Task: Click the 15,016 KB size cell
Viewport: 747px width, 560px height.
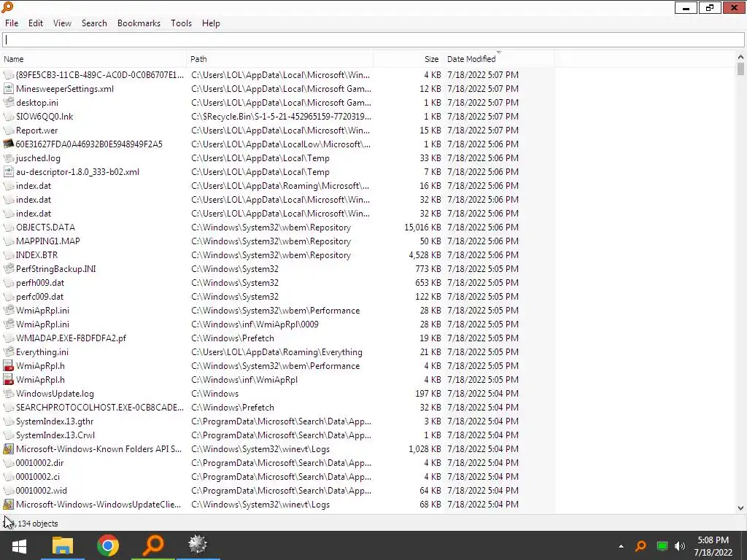Action: (422, 227)
